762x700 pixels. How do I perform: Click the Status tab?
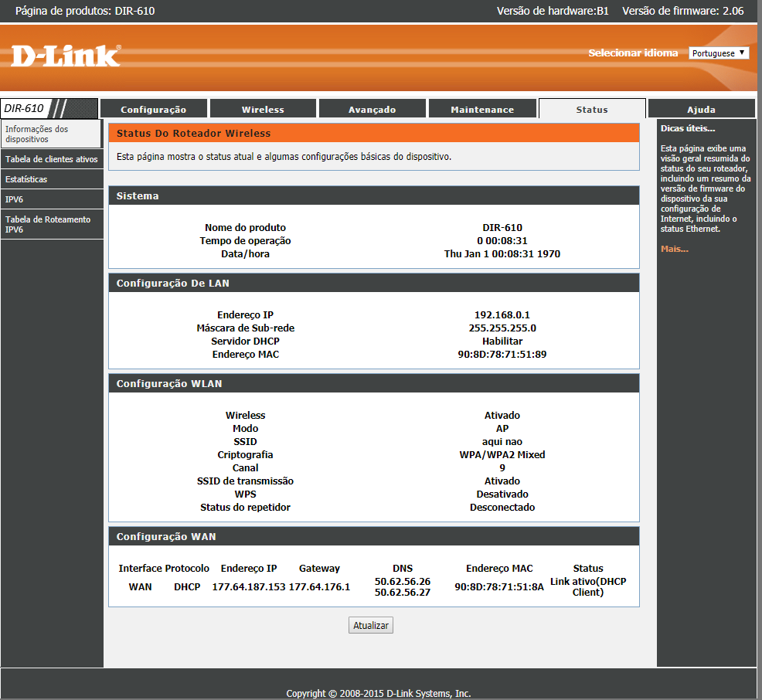click(x=592, y=109)
